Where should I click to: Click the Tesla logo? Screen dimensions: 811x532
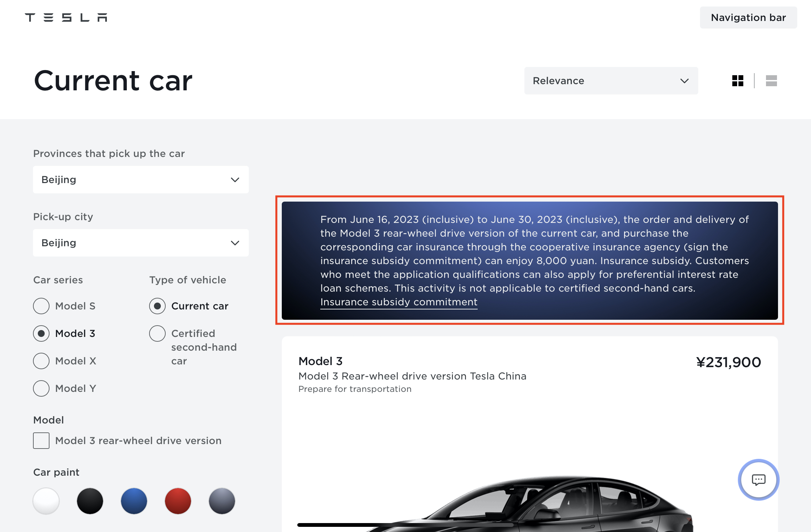pos(66,18)
